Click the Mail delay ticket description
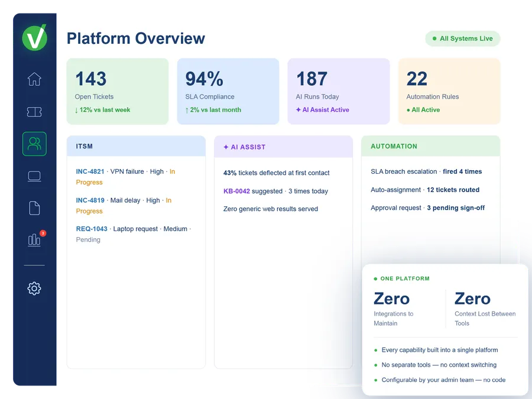This screenshot has height=399, width=532. [125, 200]
